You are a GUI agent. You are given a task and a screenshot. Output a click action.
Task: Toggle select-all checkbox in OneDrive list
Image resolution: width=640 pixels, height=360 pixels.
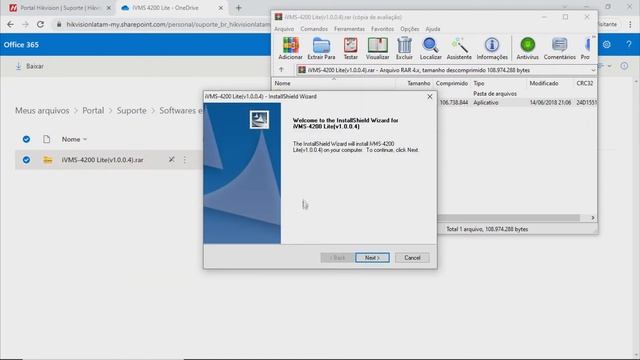[26, 139]
